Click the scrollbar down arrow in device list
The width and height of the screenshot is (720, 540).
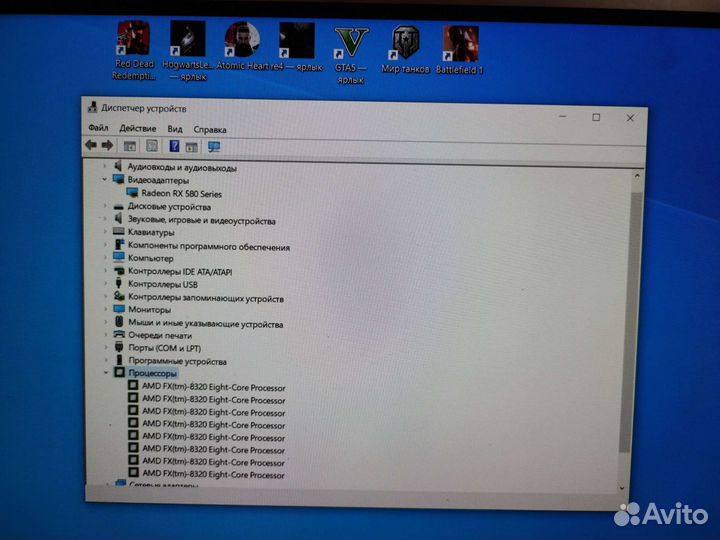click(x=622, y=488)
